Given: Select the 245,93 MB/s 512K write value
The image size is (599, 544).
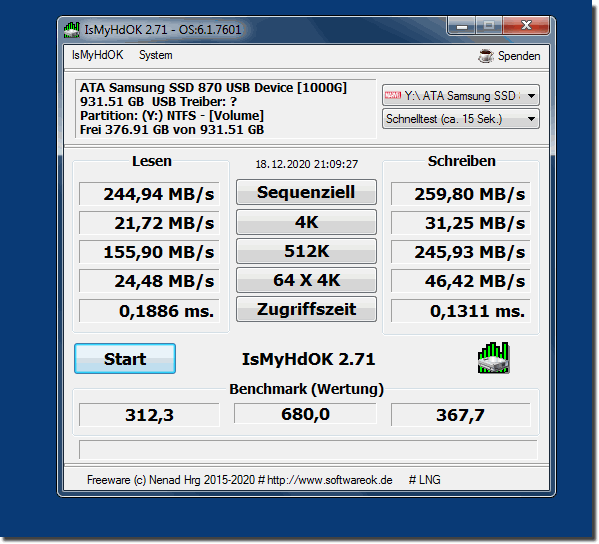Looking at the screenshot, I should click(461, 252).
